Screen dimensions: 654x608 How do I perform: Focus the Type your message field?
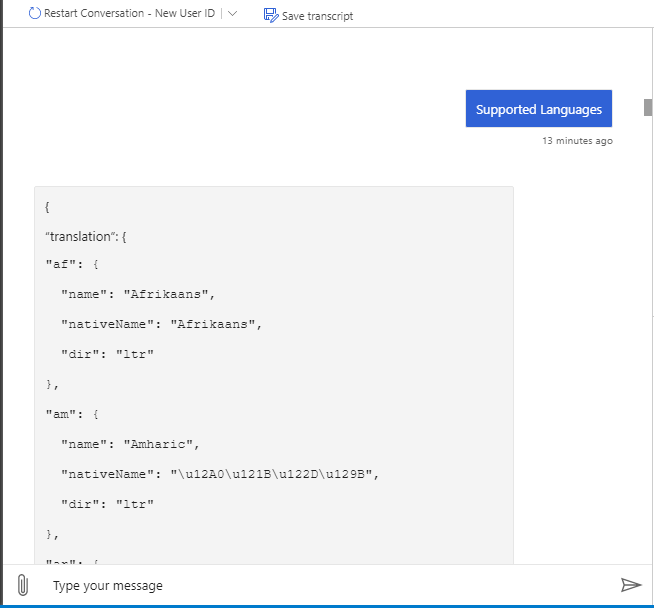325,585
